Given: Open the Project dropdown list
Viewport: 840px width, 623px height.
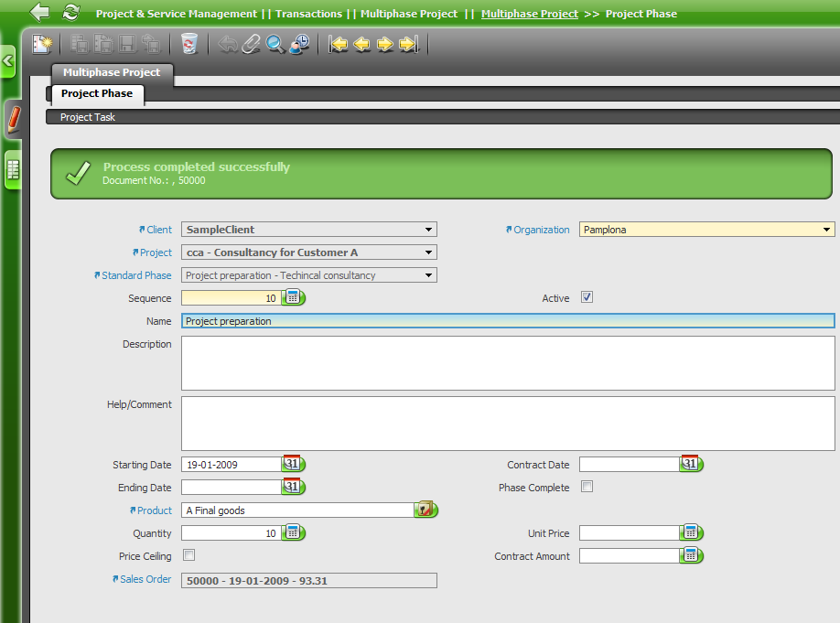Looking at the screenshot, I should pyautogui.click(x=428, y=252).
